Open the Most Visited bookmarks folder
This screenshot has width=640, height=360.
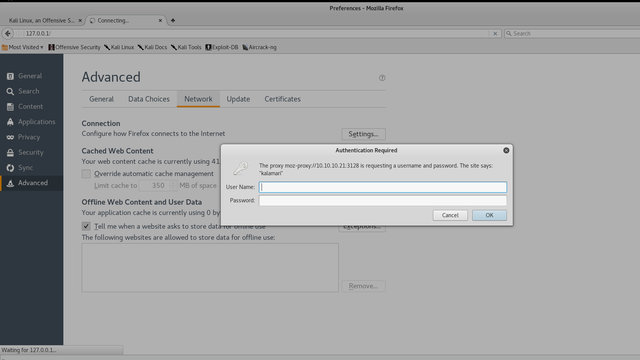point(22,47)
